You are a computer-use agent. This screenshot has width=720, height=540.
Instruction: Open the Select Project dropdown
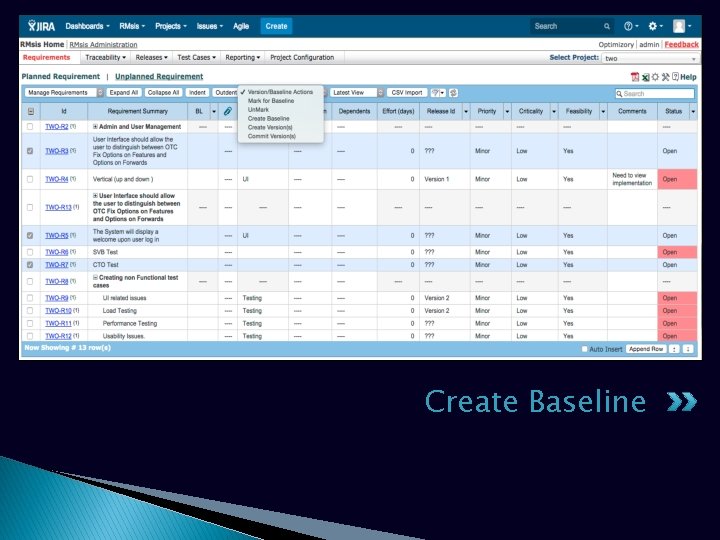(x=651, y=58)
